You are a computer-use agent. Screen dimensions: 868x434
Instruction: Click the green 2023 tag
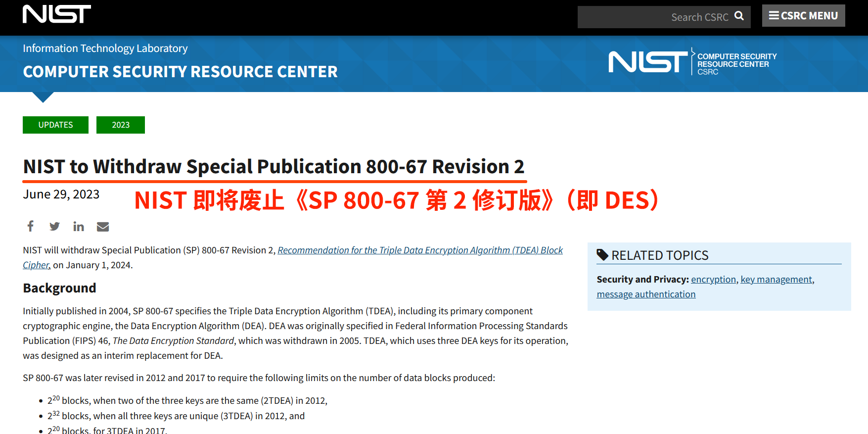121,125
